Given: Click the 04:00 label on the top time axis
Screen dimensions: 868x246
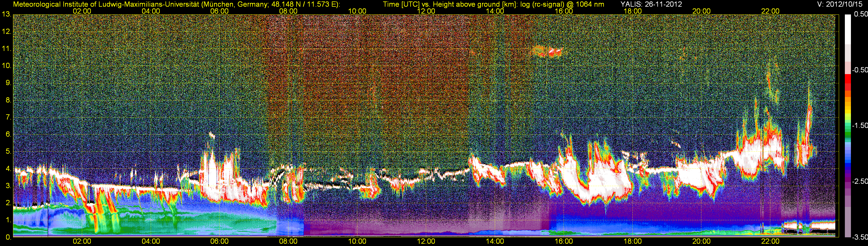Looking at the screenshot, I should (151, 11).
